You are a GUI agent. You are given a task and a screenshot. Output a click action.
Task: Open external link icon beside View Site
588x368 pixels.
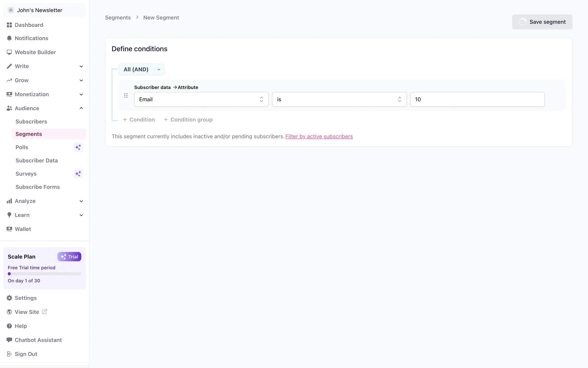[44, 312]
